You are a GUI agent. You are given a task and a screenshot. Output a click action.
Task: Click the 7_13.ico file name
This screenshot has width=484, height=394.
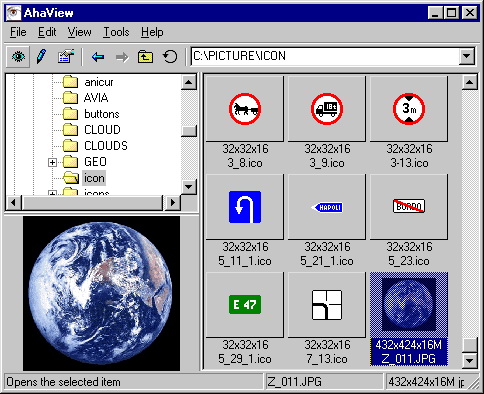(x=327, y=359)
